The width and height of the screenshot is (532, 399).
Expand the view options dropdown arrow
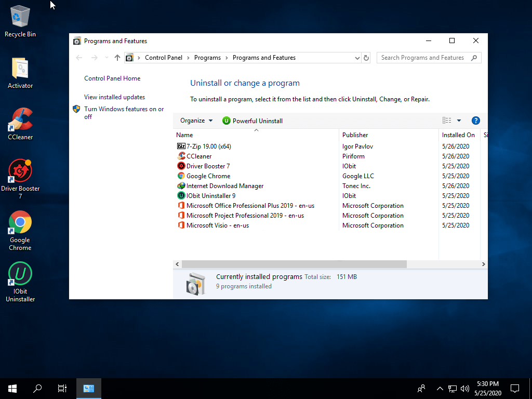[x=459, y=121]
